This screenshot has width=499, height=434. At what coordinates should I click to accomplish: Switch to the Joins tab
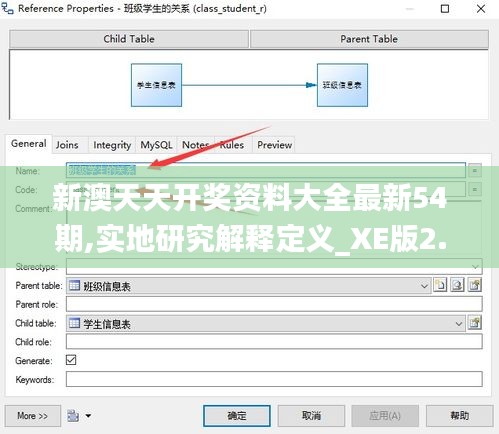point(67,145)
